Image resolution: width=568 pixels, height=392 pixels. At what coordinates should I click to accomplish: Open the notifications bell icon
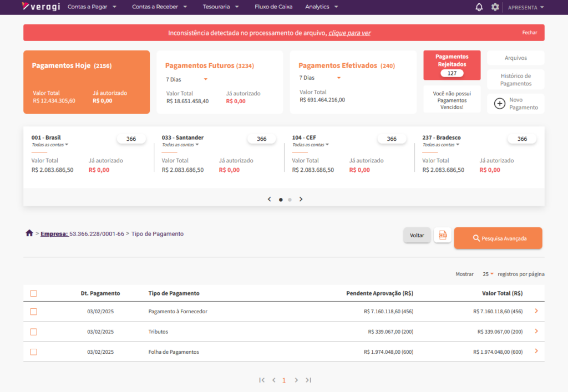[479, 7]
